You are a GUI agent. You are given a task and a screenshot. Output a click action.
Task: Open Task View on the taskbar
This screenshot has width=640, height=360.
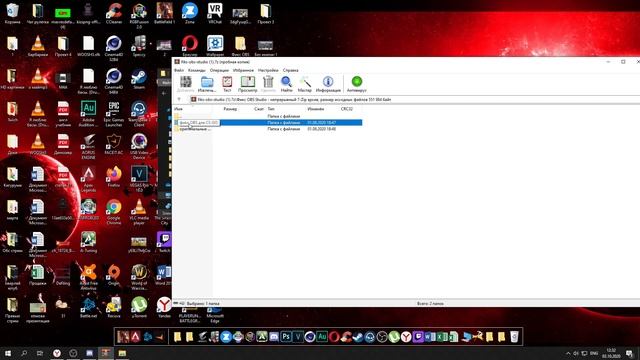[40, 353]
